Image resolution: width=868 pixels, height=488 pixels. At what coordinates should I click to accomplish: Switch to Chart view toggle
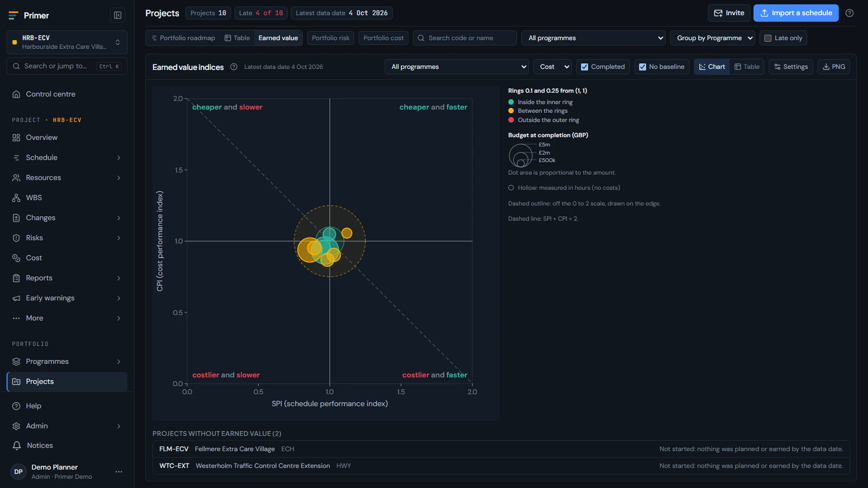click(712, 67)
